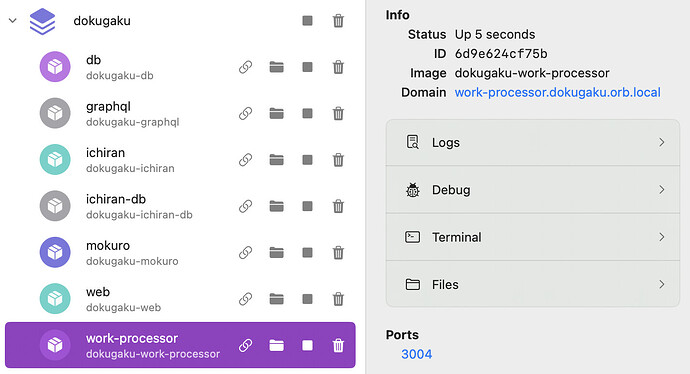This screenshot has height=374, width=690.
Task: Open the Debug row
Action: click(x=532, y=190)
